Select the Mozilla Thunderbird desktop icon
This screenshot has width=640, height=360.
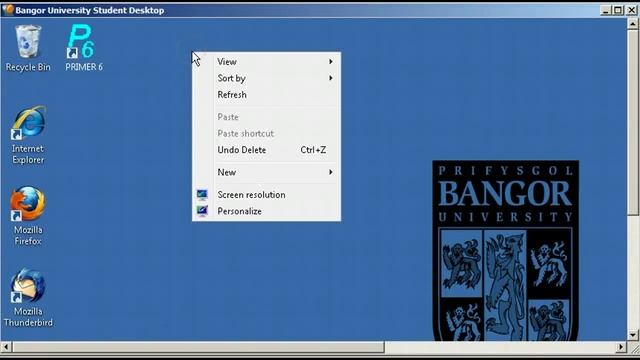coord(28,298)
